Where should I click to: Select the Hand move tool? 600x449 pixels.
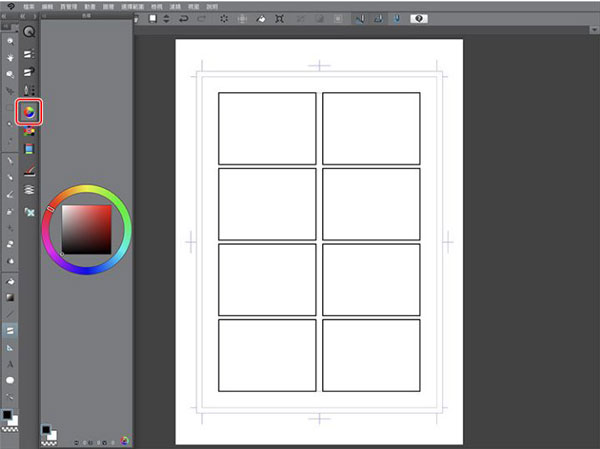10,58
